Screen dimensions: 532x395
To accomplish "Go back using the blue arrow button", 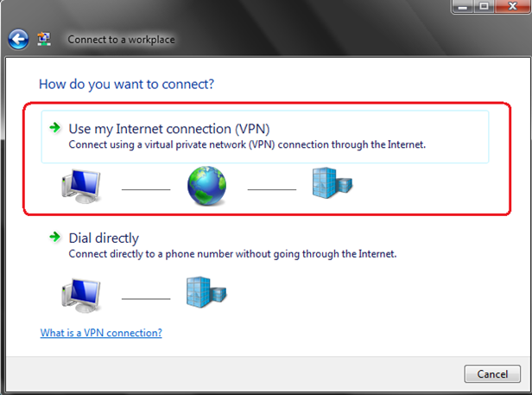I will 18,39.
